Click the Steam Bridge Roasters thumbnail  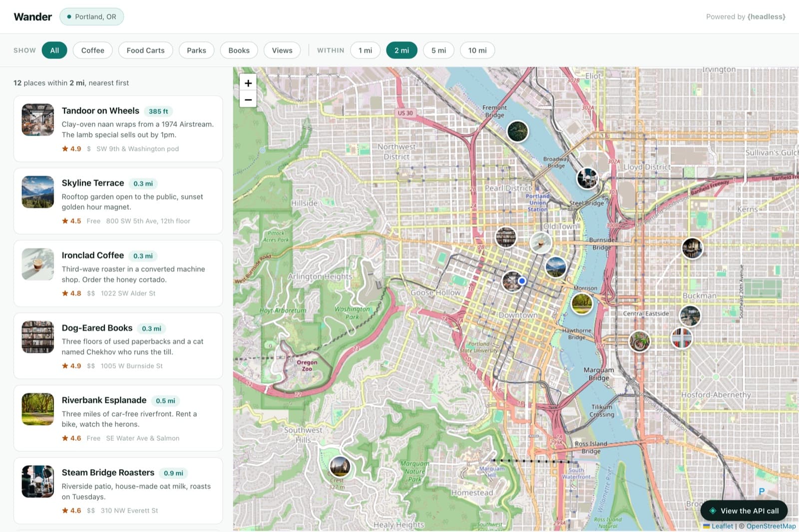[x=38, y=482]
